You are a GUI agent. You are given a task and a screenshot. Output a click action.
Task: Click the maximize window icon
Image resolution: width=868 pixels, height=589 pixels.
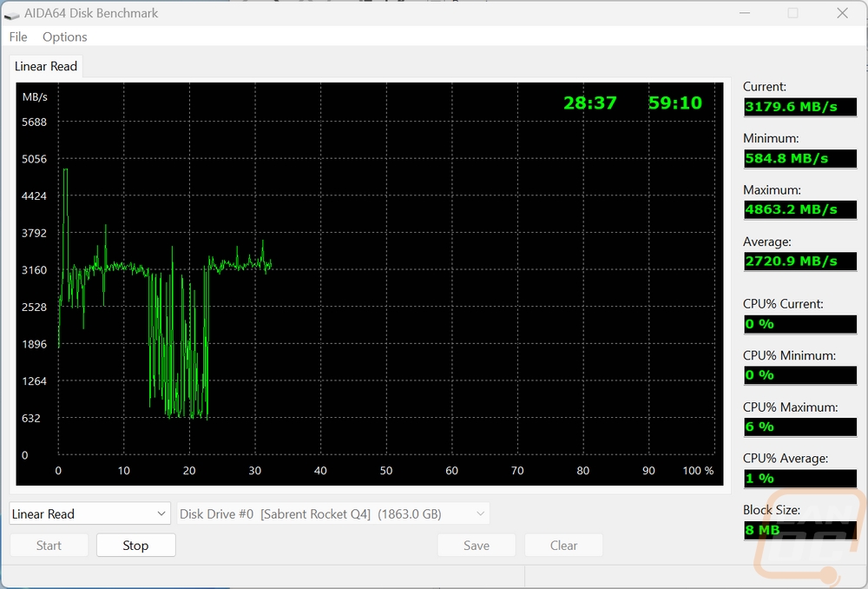point(792,13)
